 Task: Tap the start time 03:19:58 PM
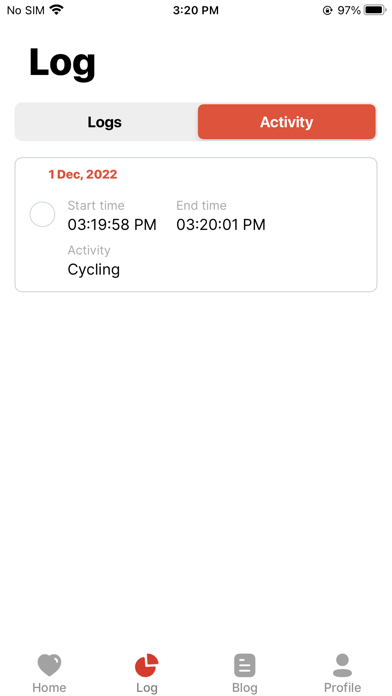[112, 225]
